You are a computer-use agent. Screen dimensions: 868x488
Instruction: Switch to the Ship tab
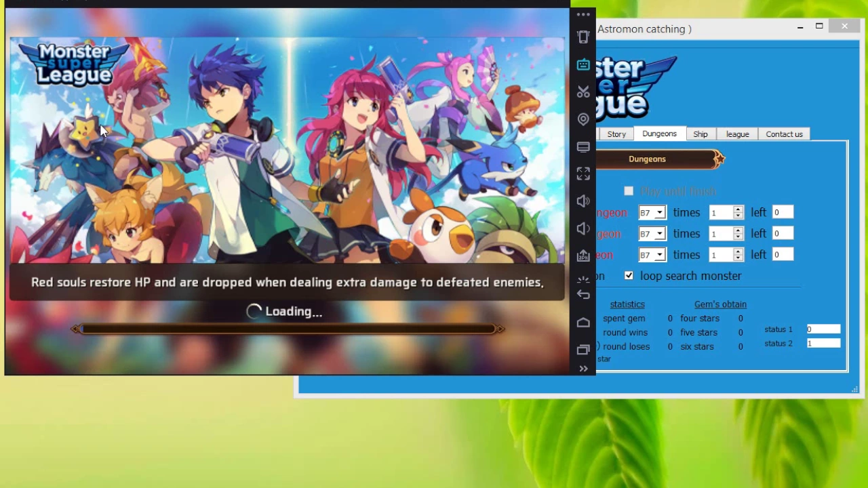(x=701, y=134)
